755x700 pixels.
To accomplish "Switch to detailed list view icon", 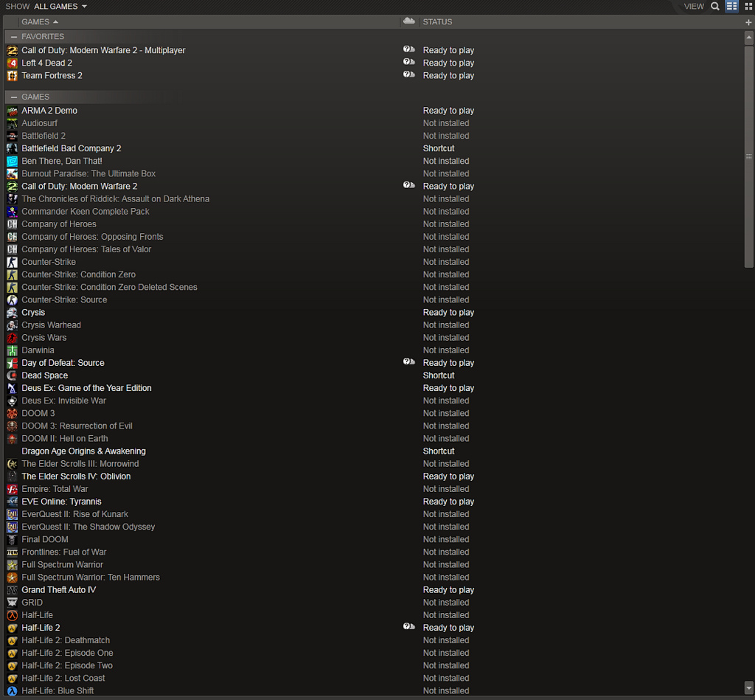I will tap(732, 6).
